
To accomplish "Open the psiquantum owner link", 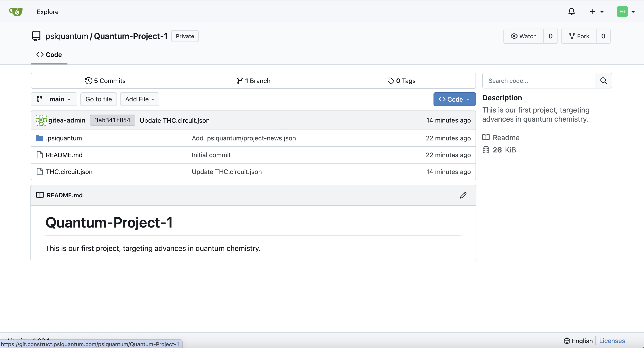I will click(x=67, y=36).
